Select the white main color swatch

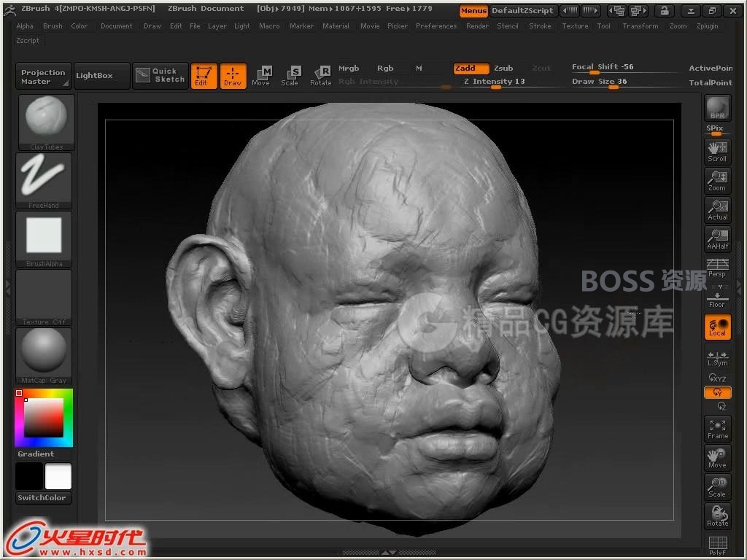58,476
